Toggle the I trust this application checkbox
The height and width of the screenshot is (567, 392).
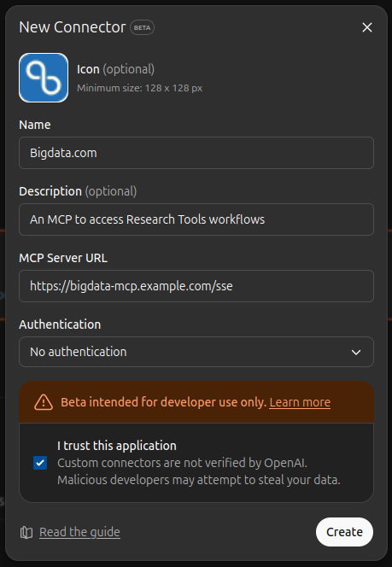(x=40, y=463)
